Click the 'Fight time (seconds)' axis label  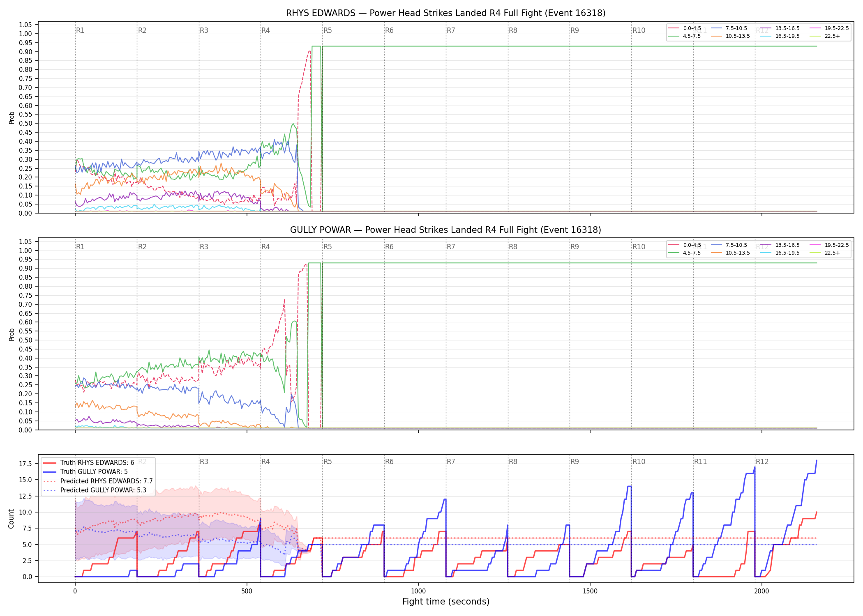446,602
